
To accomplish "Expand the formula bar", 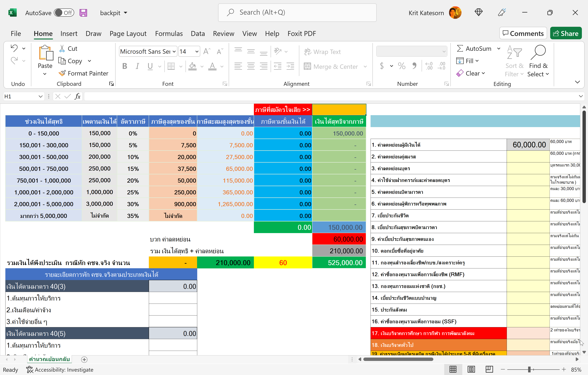I will tap(581, 96).
